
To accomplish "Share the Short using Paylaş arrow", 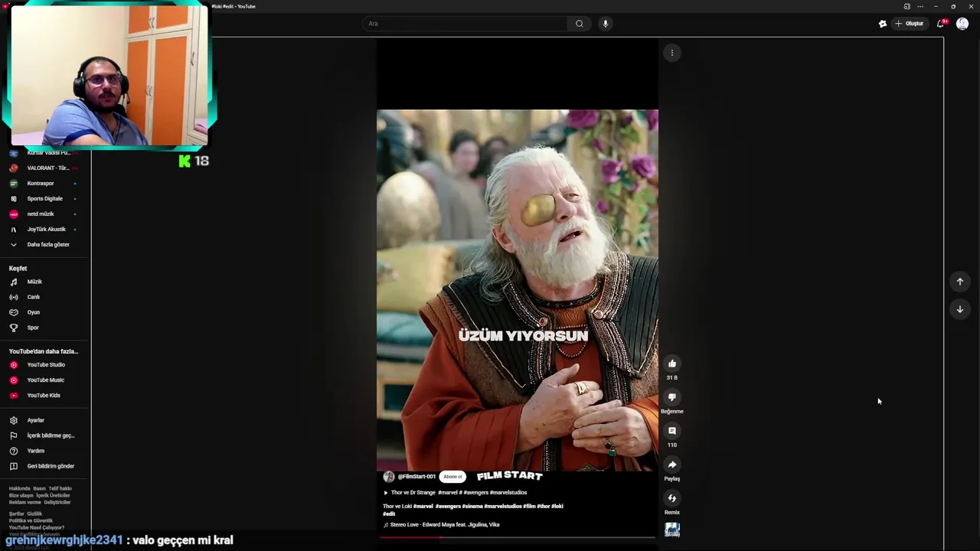I will click(671, 465).
